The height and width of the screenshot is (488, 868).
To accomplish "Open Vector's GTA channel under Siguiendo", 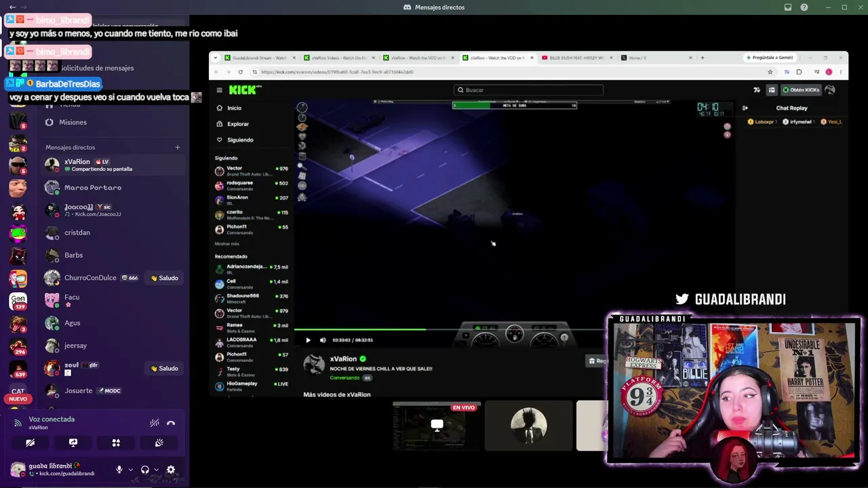I will coord(252,171).
